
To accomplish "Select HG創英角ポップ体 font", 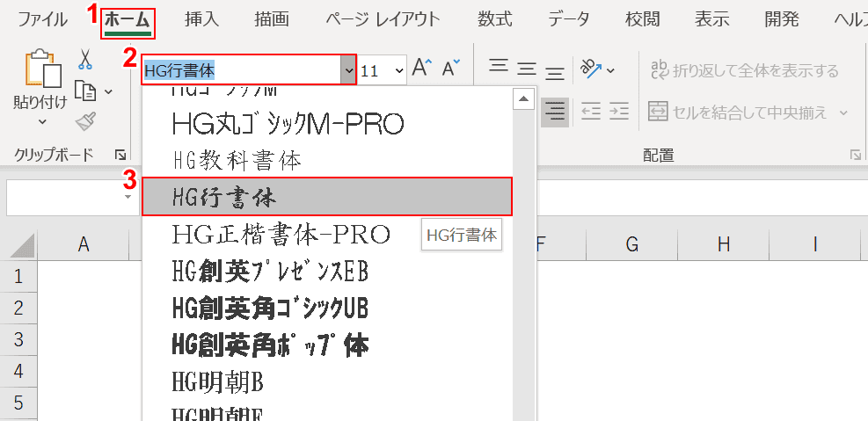I will pyautogui.click(x=327, y=345).
